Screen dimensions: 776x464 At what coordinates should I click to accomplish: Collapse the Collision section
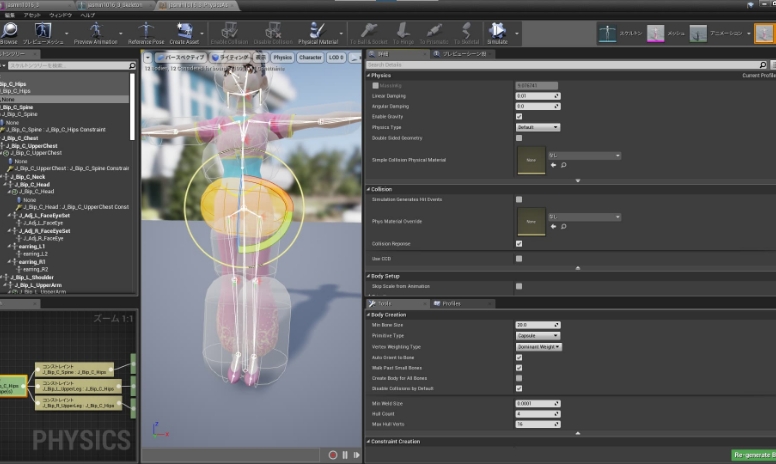pyautogui.click(x=369, y=188)
